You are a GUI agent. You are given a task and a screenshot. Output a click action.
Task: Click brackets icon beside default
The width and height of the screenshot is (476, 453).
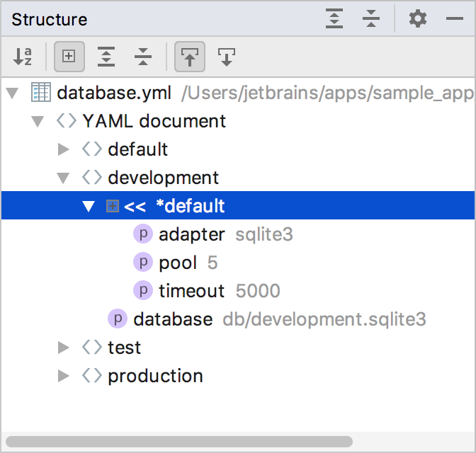point(92,149)
